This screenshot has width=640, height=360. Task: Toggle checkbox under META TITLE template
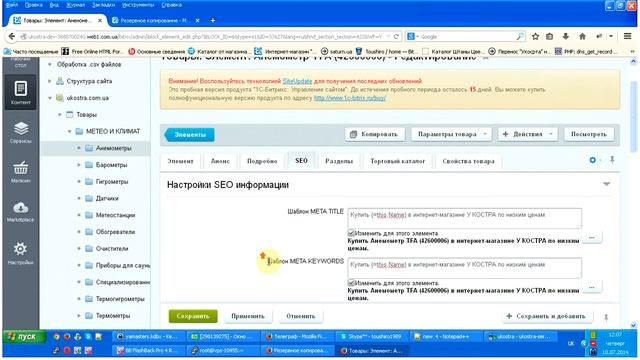(x=351, y=233)
